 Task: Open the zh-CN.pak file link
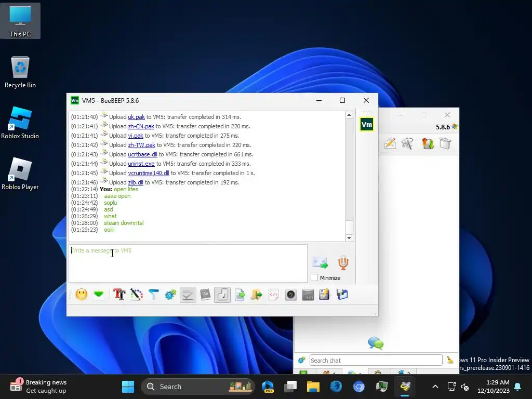point(141,126)
